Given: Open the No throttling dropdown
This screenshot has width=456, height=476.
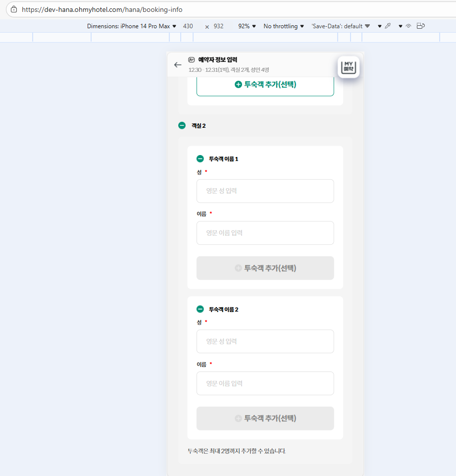Looking at the screenshot, I should point(284,26).
